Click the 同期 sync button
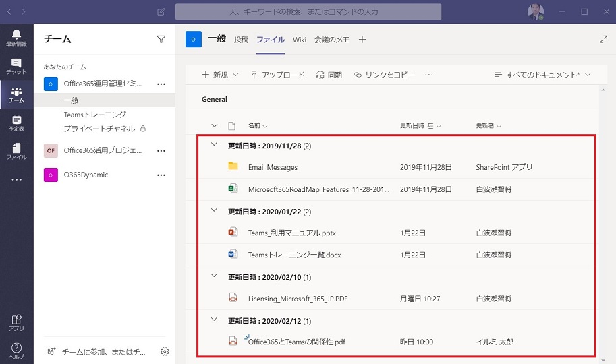616x364 pixels. tap(329, 75)
